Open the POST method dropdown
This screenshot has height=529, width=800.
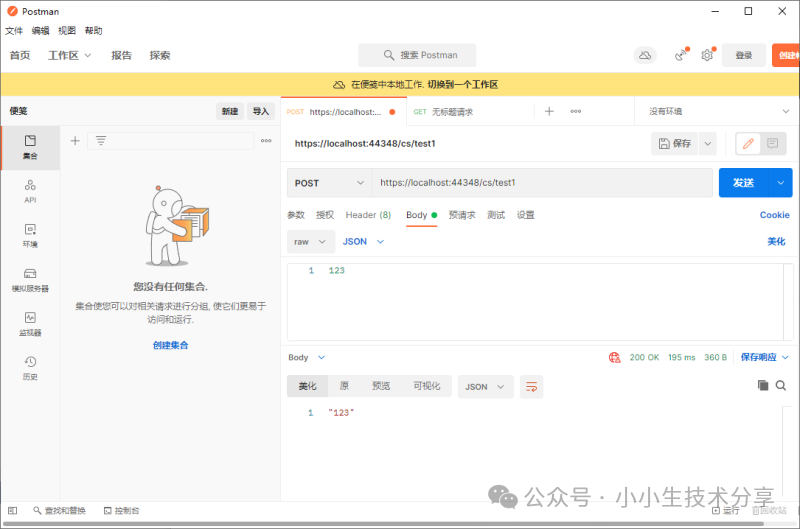(330, 183)
